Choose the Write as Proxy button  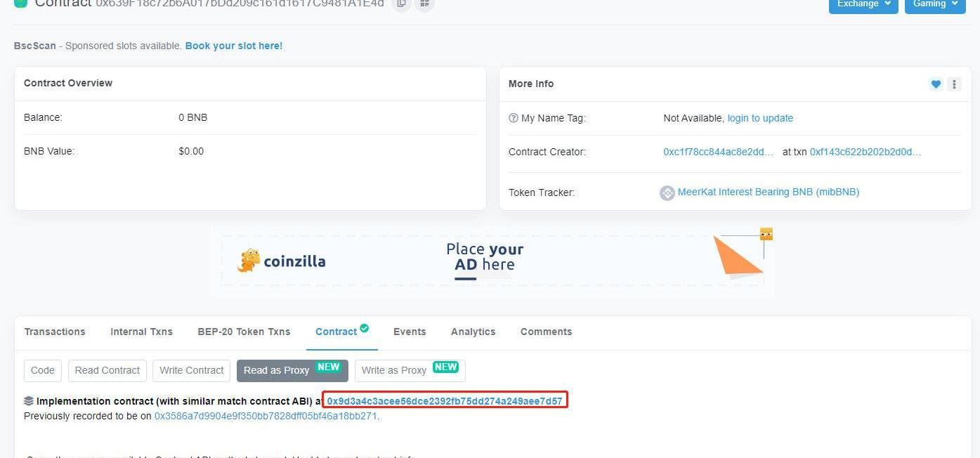[x=410, y=370]
